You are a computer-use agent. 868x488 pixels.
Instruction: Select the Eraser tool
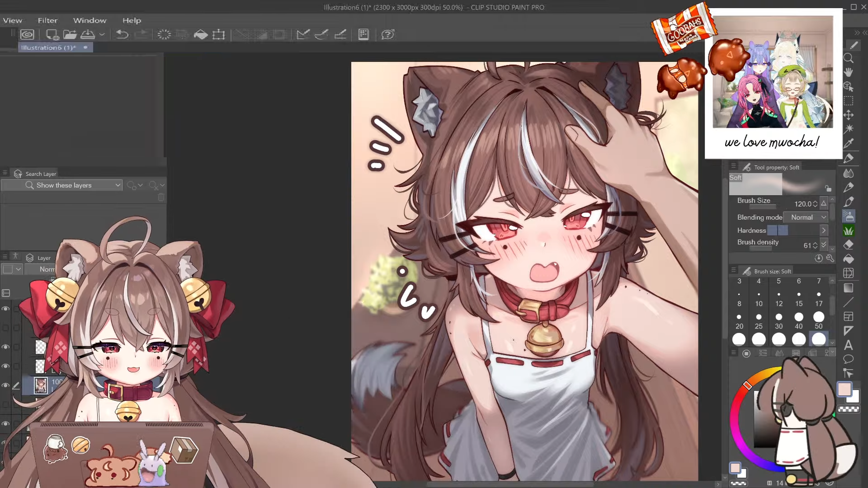pyautogui.click(x=849, y=244)
